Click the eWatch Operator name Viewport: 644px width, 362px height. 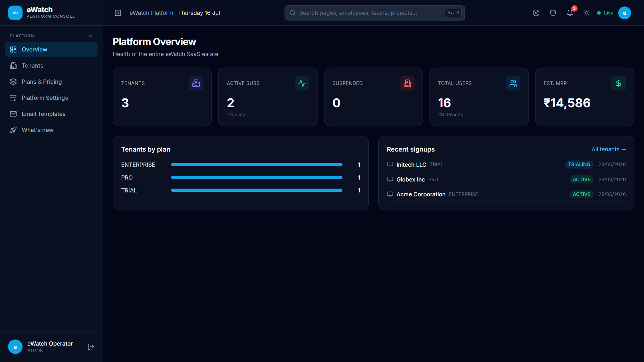(50, 344)
